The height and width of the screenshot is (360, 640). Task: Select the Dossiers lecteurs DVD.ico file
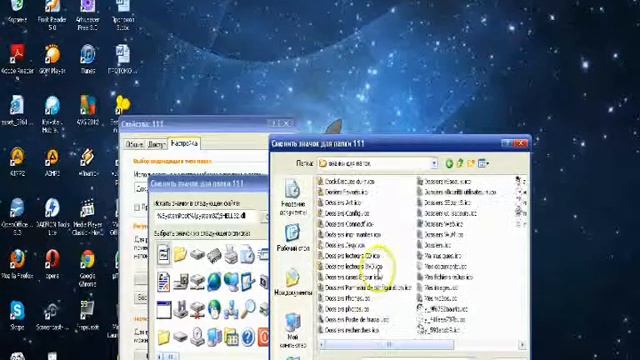click(350, 267)
